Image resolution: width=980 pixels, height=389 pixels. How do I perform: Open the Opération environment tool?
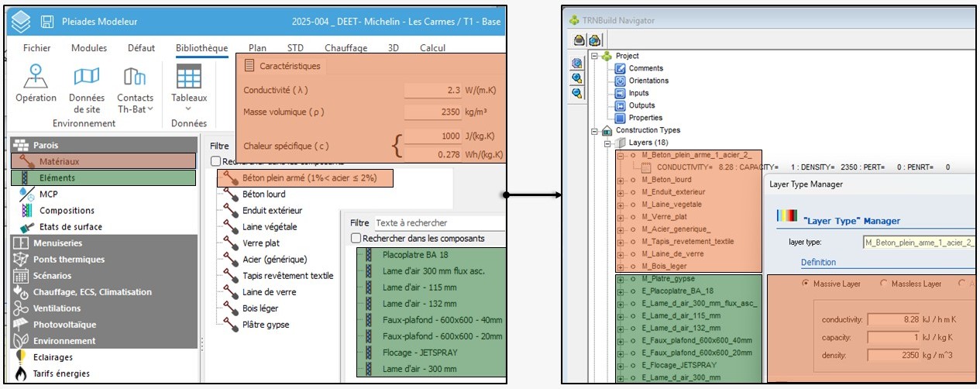point(36,84)
